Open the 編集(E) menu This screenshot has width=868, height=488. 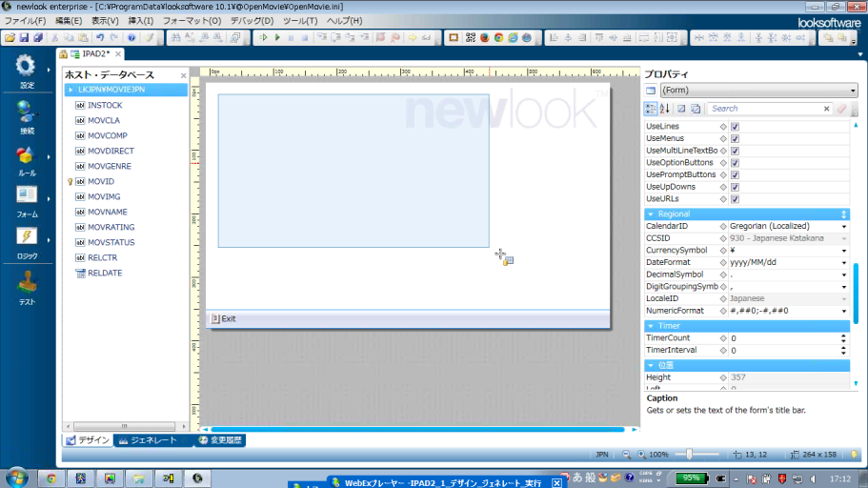[x=69, y=21]
